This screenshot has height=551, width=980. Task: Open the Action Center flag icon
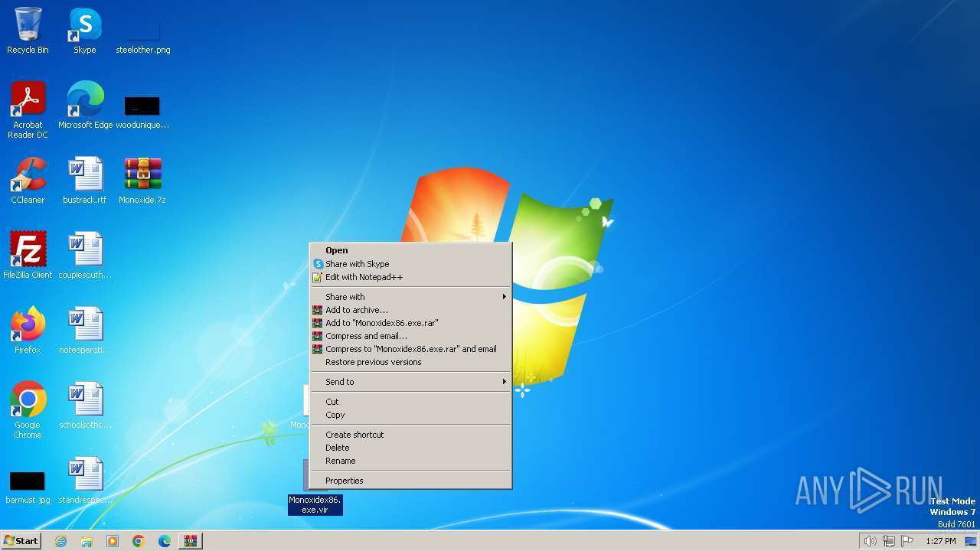908,541
